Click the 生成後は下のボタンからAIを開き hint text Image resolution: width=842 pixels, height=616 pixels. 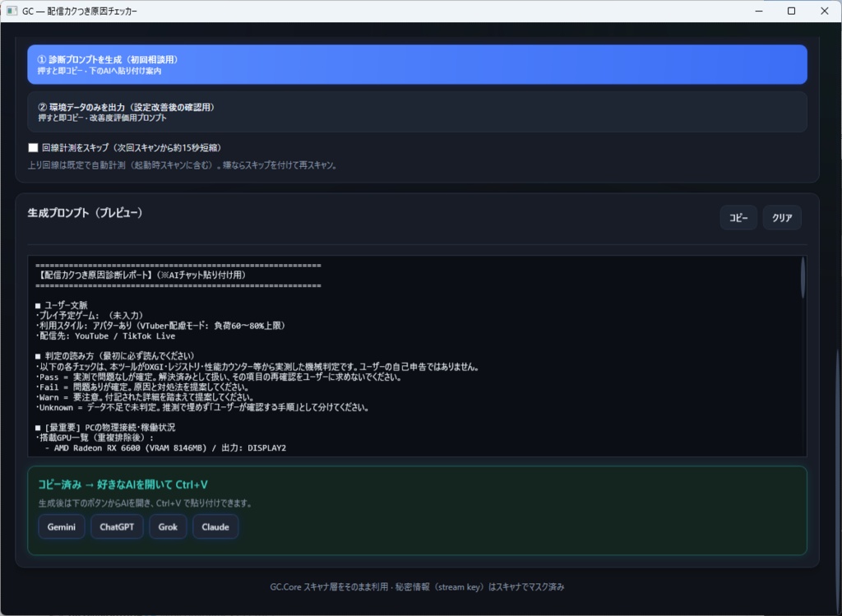pyautogui.click(x=145, y=503)
